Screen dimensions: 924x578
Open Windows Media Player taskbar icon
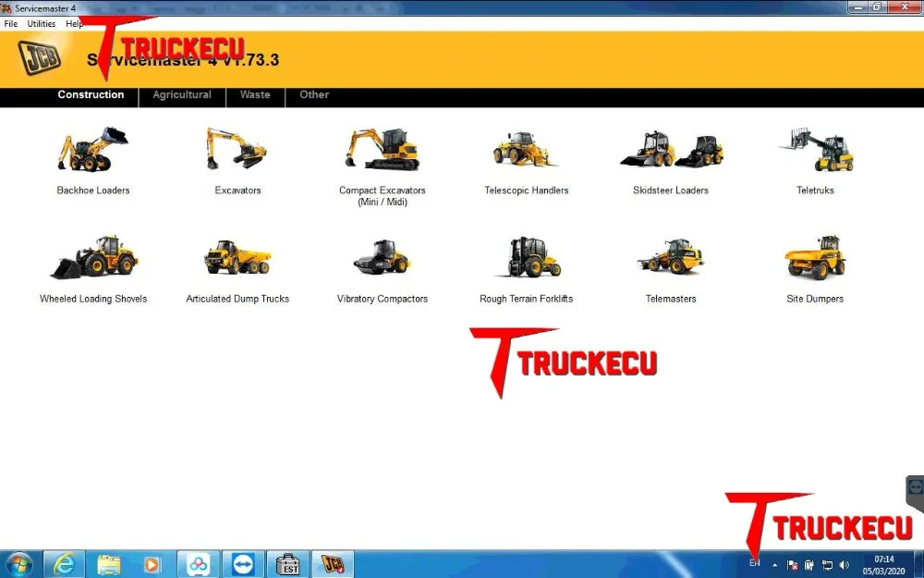tap(152, 565)
